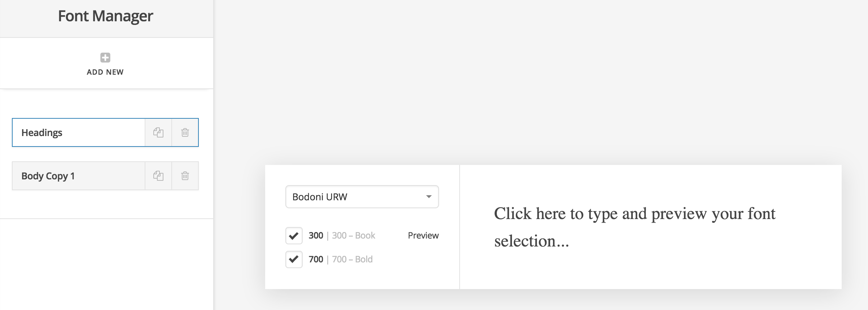Viewport: 868px width, 310px height.
Task: Click the font dropdown arrow
Action: [x=429, y=197]
